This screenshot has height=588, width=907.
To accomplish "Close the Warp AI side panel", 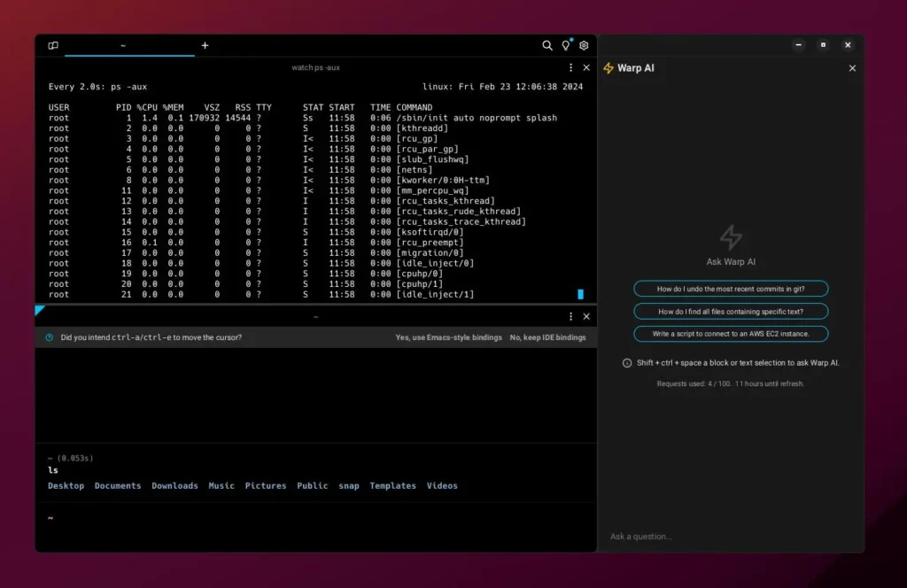I will (853, 68).
